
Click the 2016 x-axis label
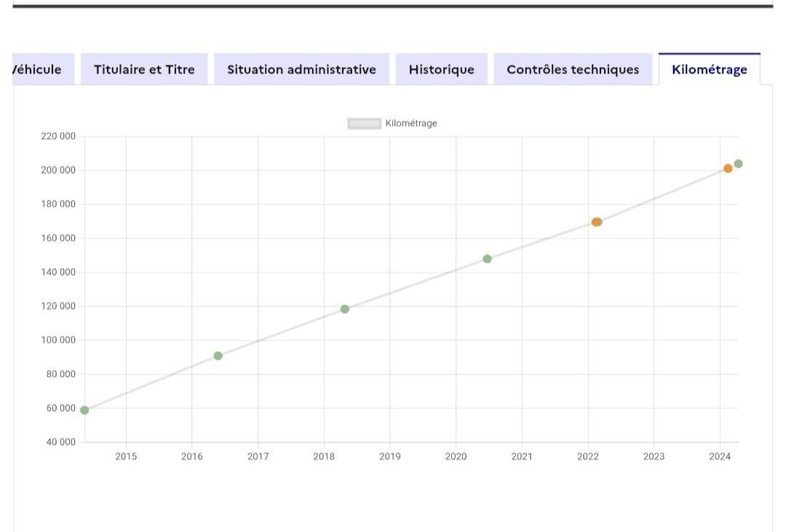(192, 456)
